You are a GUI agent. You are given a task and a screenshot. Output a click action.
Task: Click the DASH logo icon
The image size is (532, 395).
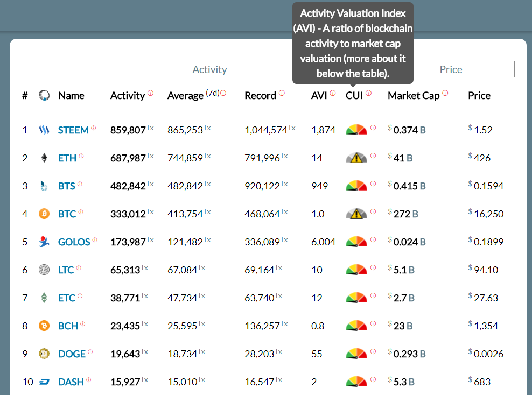pos(44,382)
